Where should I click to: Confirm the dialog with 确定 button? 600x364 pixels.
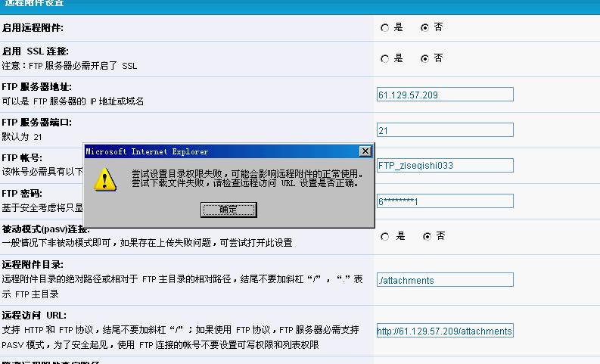tap(228, 210)
